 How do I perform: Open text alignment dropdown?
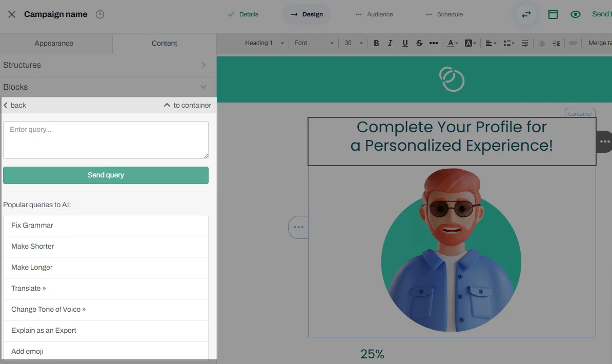(x=491, y=44)
